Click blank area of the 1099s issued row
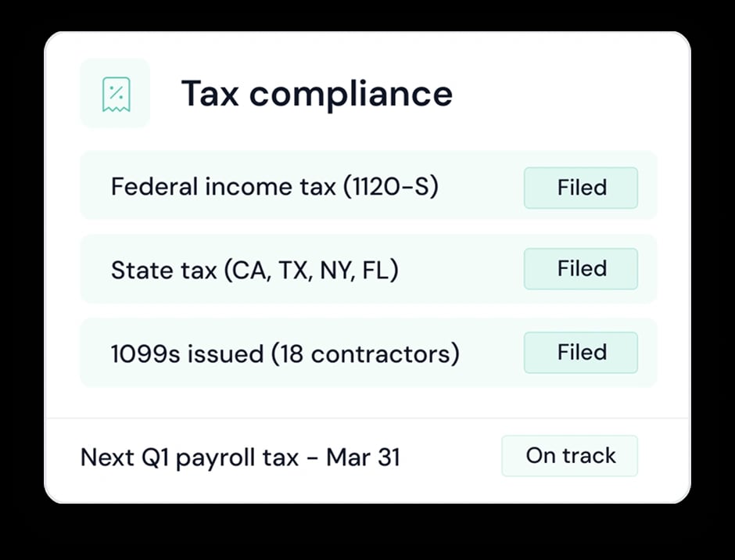Viewport: 735px width, 560px height. tap(493, 354)
